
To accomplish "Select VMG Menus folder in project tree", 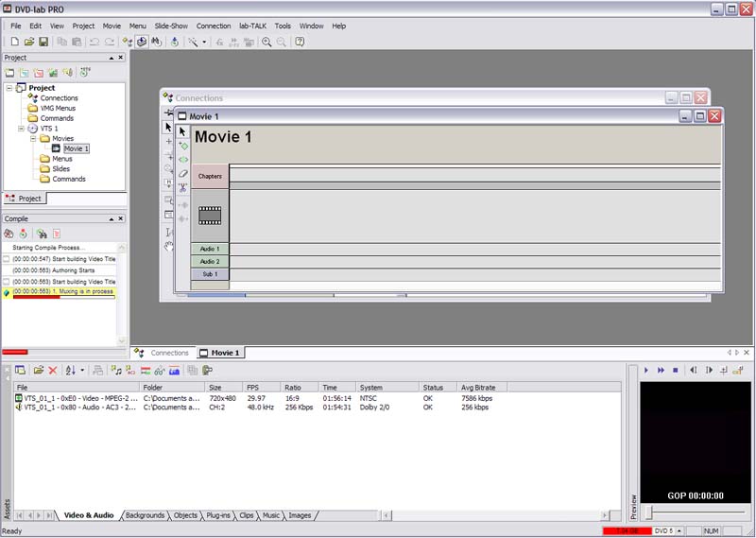I will [x=58, y=108].
